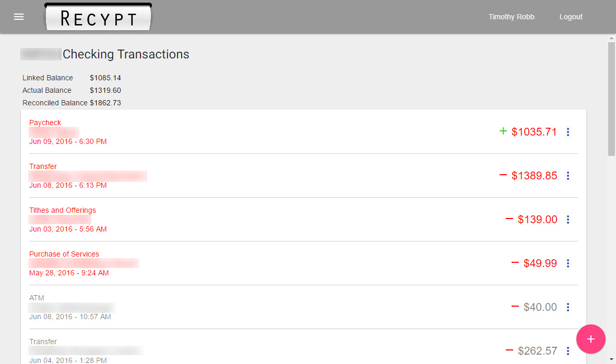This screenshot has width=616, height=364.
Task: Click the scrollbar down arrow
Action: pos(611,359)
